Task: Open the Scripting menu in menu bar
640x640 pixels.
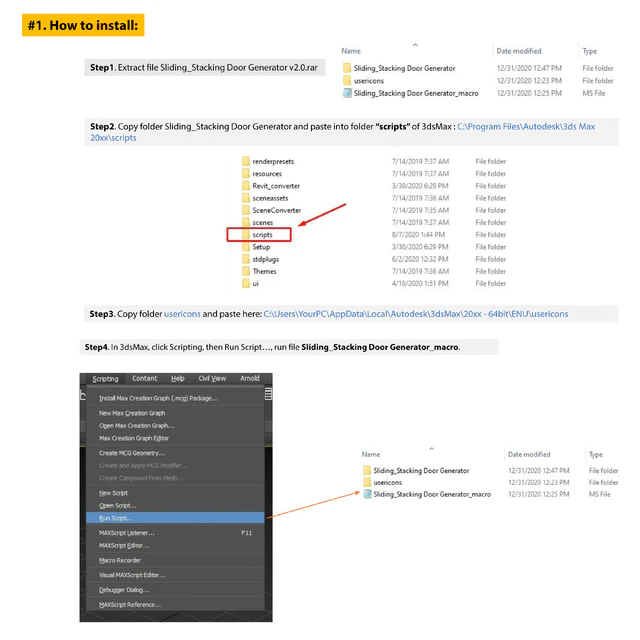Action: click(105, 379)
